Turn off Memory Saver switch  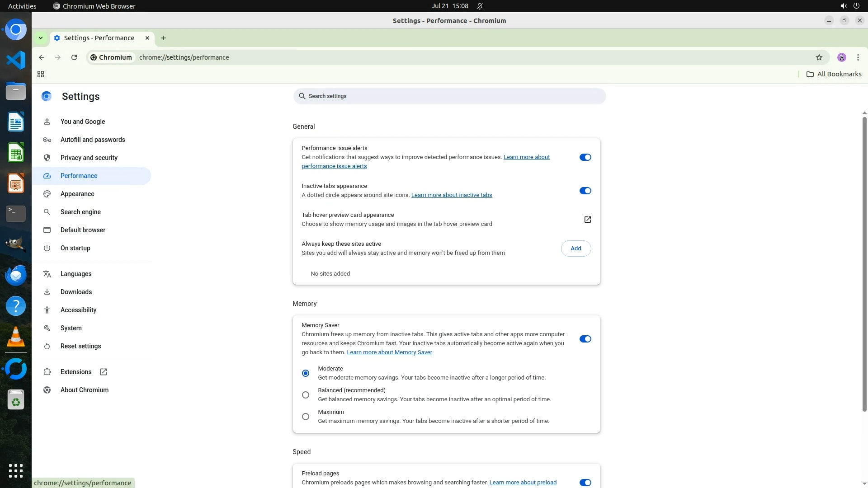coord(585,339)
